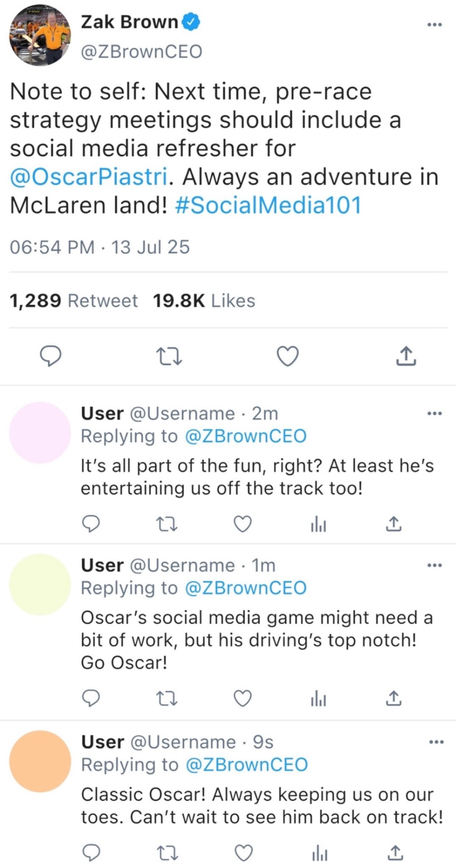Screen dimensions: 456x868
Task: View analytics for the 'Classic Oscar!' reply
Action: click(319, 854)
